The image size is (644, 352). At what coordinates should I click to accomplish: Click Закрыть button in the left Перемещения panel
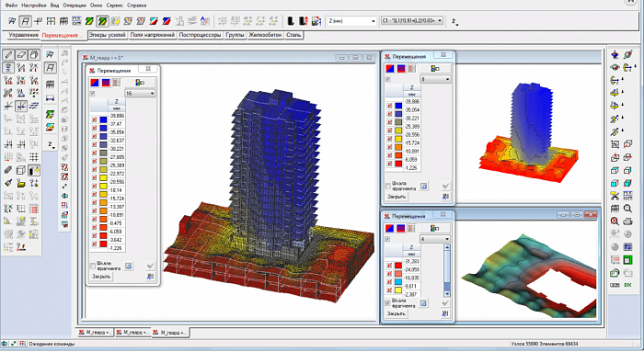(101, 277)
